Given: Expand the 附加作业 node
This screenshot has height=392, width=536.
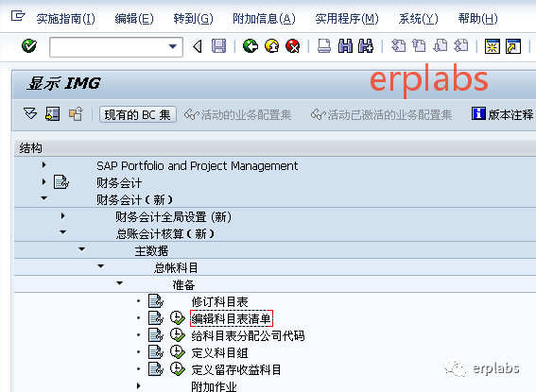Looking at the screenshot, I should [x=138, y=385].
